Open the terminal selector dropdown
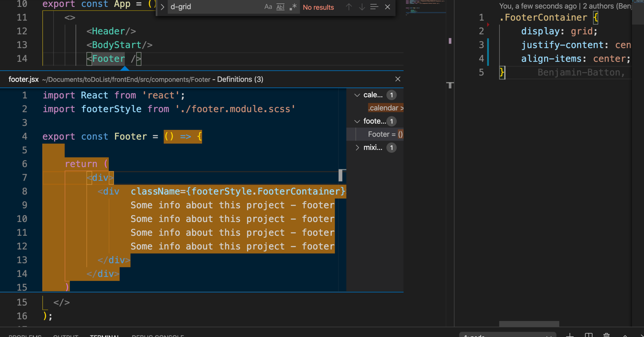Screen dimensions: 644x337 pos(507,335)
